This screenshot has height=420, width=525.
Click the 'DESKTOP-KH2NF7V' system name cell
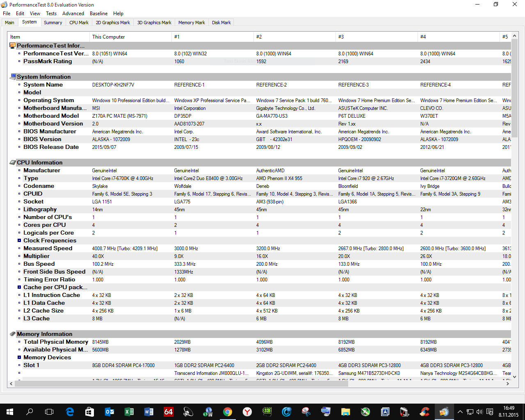click(x=113, y=85)
